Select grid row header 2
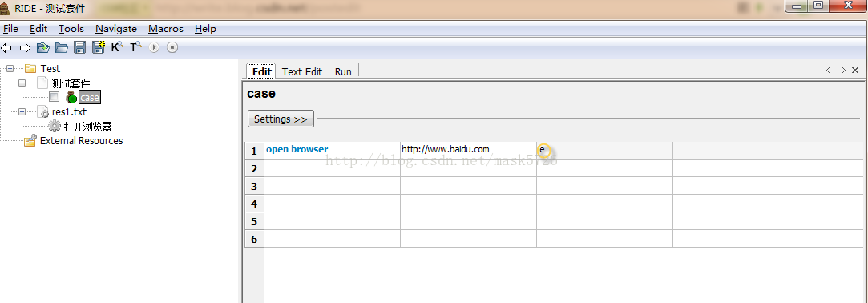 coord(254,168)
